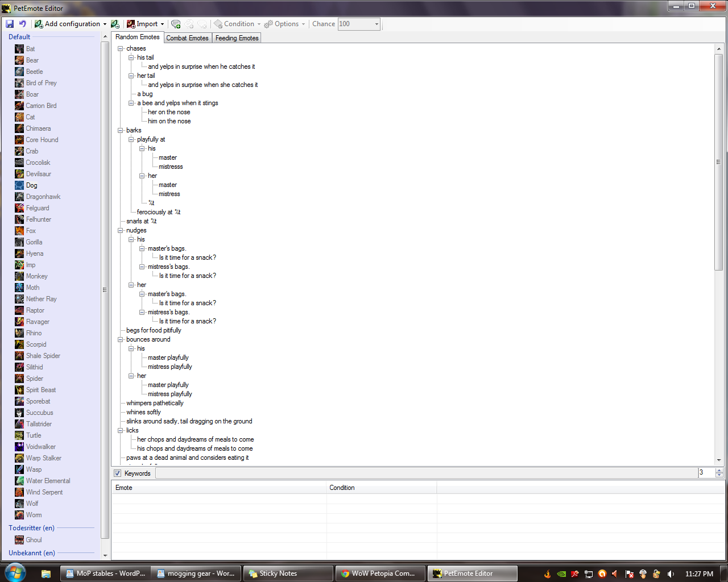Select the Bear pet icon
The width and height of the screenshot is (728, 582).
19,60
